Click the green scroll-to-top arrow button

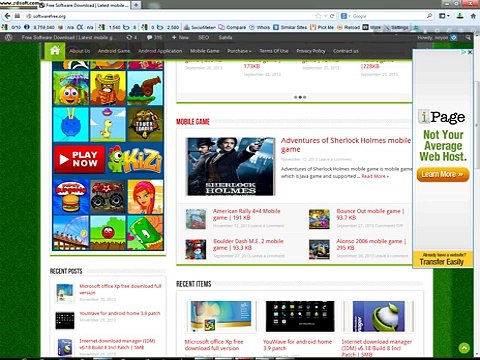tap(464, 348)
